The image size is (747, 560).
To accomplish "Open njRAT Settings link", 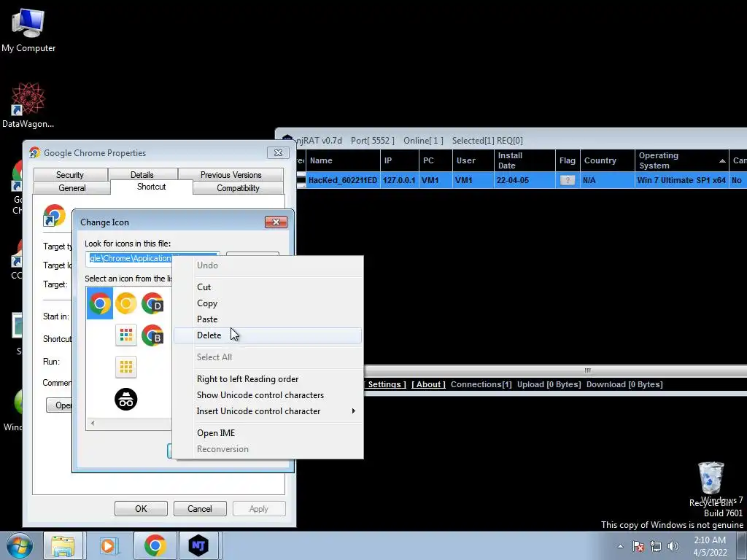I will [x=385, y=384].
